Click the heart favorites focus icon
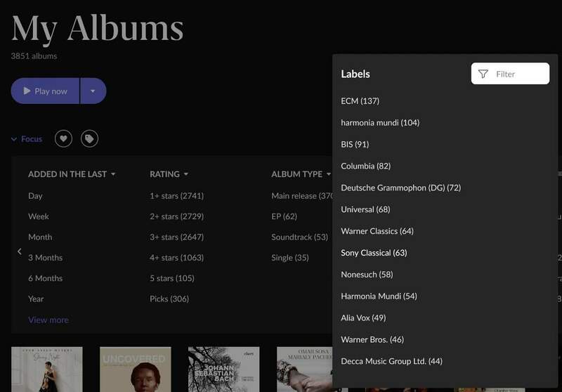 coord(63,139)
